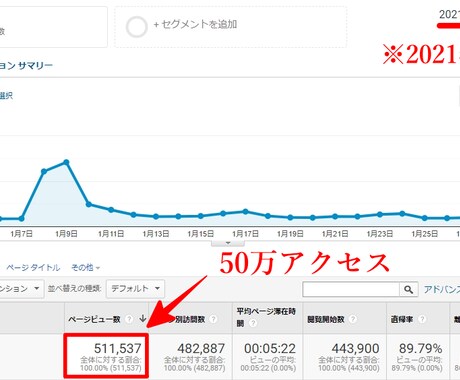460x380 pixels.
Task: Click the entrances value 443,900
Action: tap(355, 349)
